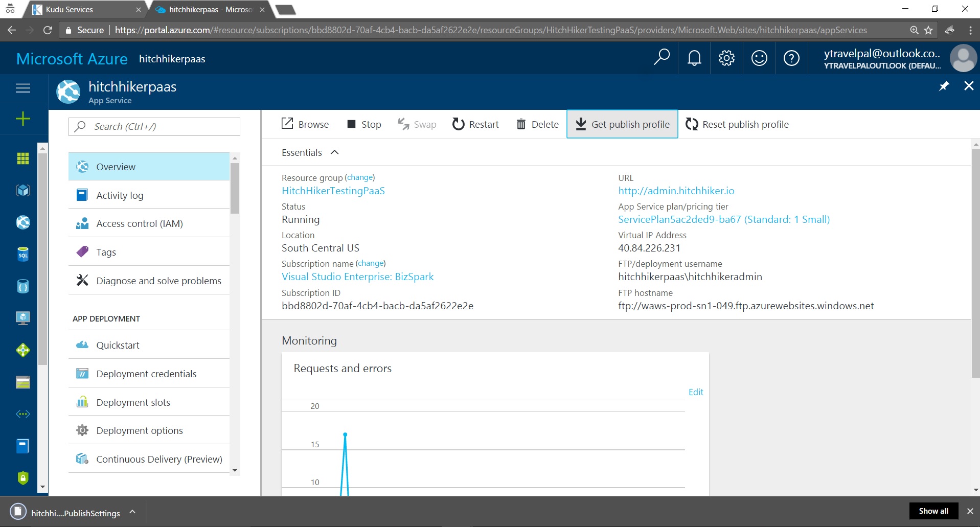Open Diagnose and solve problems
Screen dimensions: 980x527
[149, 281]
